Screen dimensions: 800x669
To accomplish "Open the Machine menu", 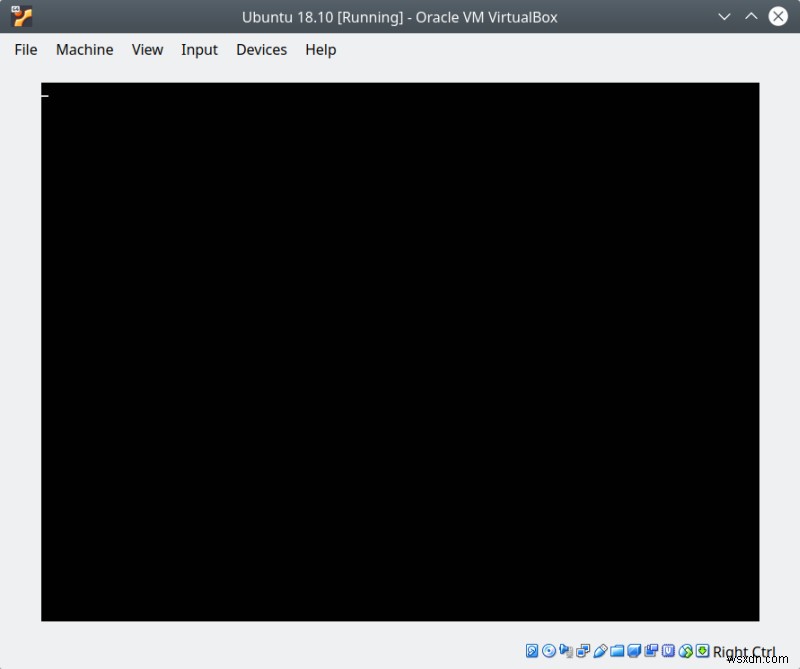I will point(84,49).
